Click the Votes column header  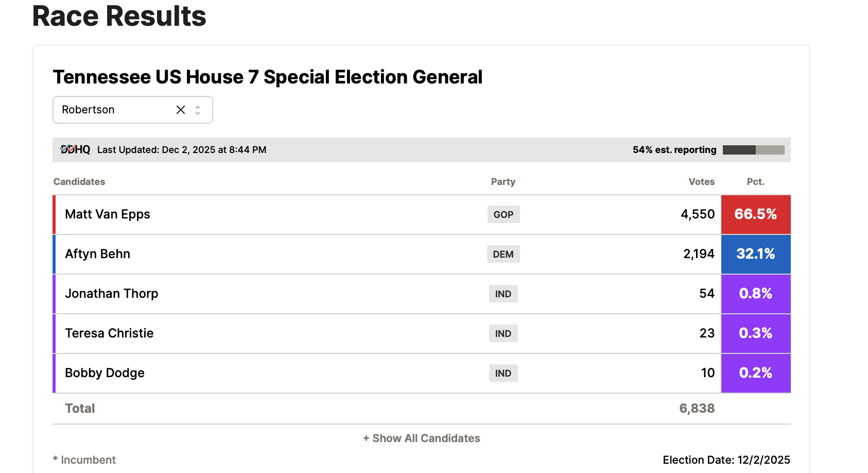(701, 182)
